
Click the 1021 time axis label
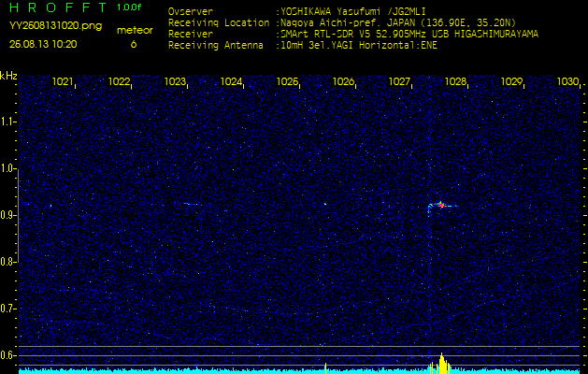point(63,81)
